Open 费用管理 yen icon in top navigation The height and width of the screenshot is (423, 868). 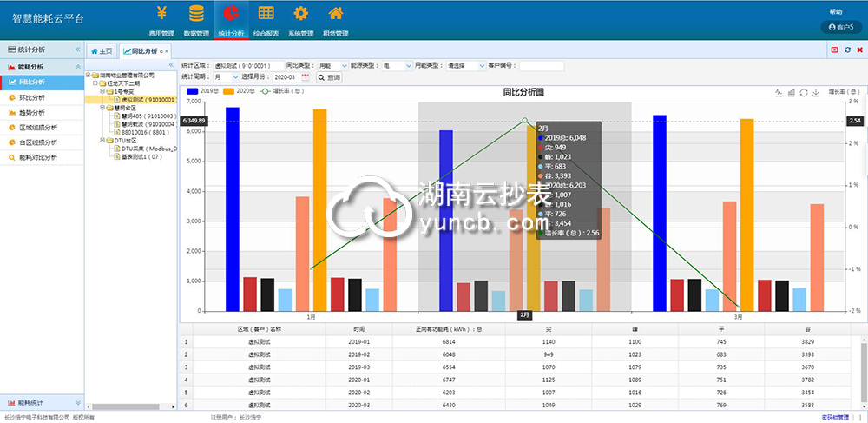[x=161, y=14]
